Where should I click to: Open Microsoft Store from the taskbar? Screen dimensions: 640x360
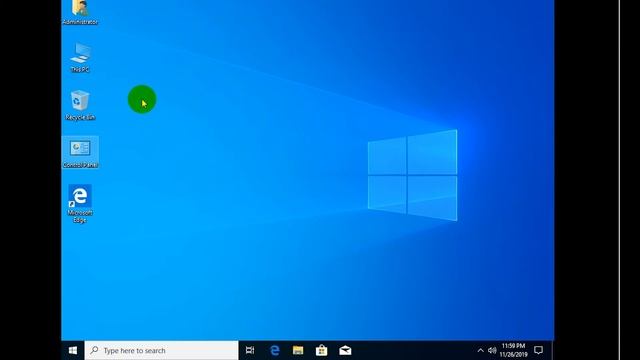(x=322, y=350)
